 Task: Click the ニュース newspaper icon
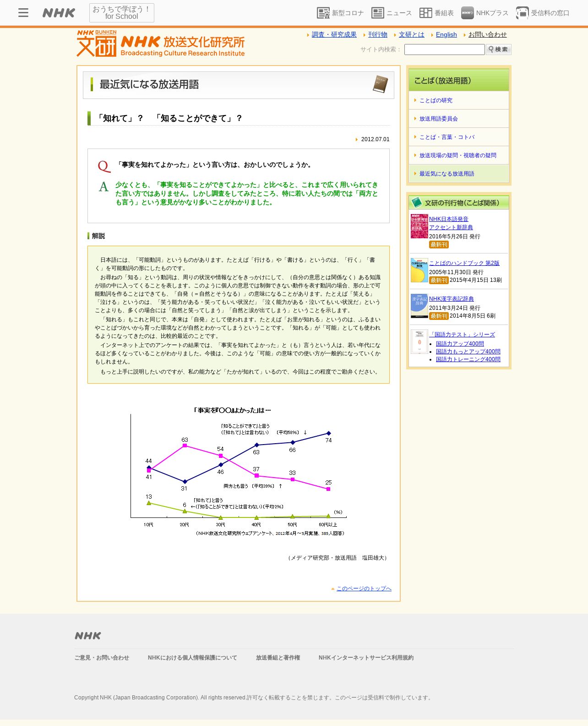point(378,13)
